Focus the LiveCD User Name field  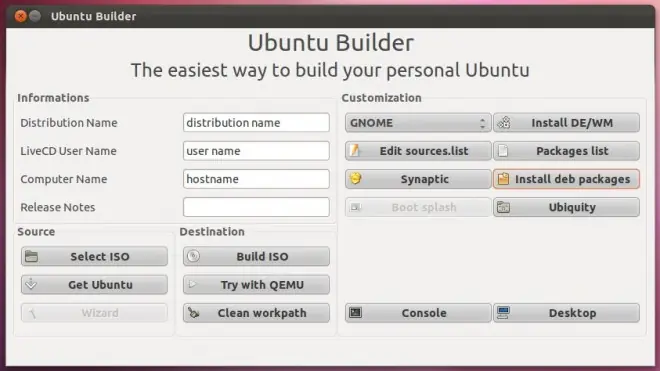[256, 151]
